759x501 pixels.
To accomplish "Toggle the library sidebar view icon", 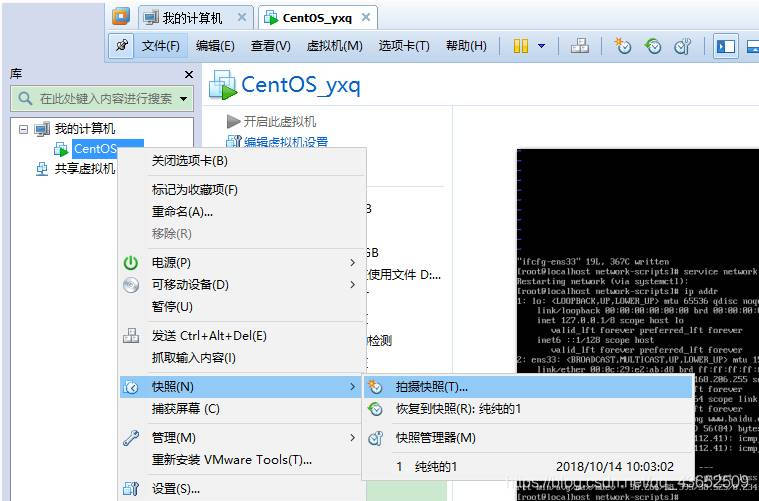I will pos(726,46).
